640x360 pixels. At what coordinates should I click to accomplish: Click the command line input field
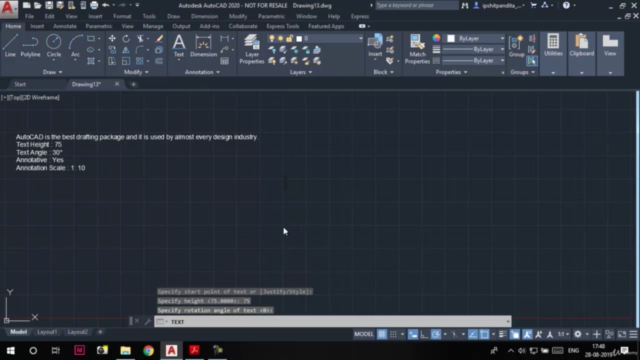(333, 322)
